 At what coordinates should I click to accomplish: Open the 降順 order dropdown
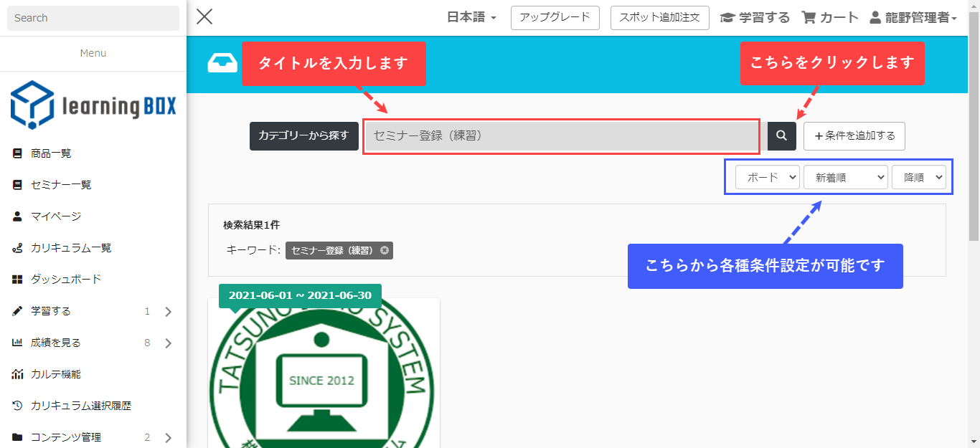(918, 177)
